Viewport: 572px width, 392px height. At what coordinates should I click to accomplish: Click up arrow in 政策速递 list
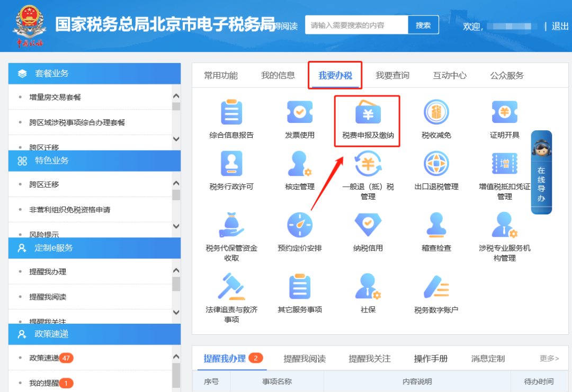point(176,357)
